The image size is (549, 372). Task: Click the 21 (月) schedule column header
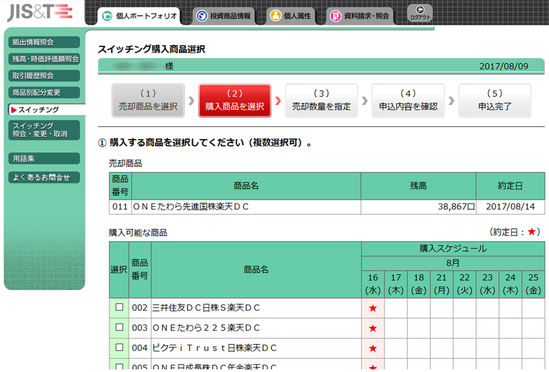pyautogui.click(x=442, y=284)
